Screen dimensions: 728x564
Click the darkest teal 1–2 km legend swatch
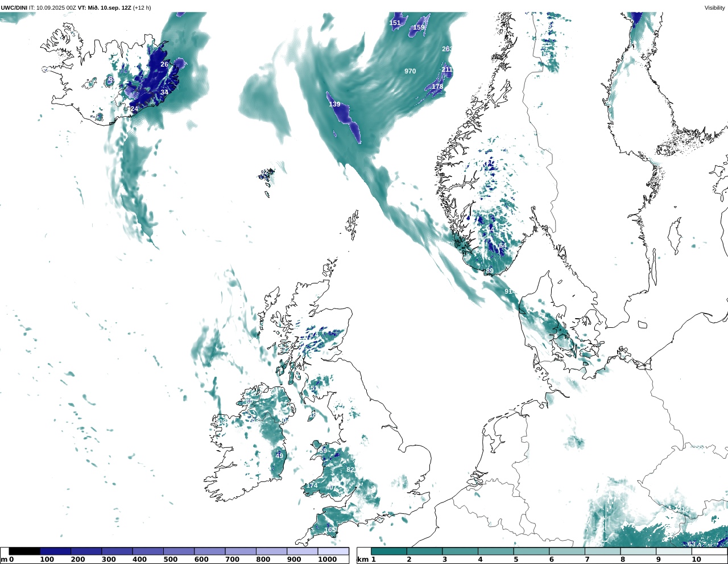389,551
